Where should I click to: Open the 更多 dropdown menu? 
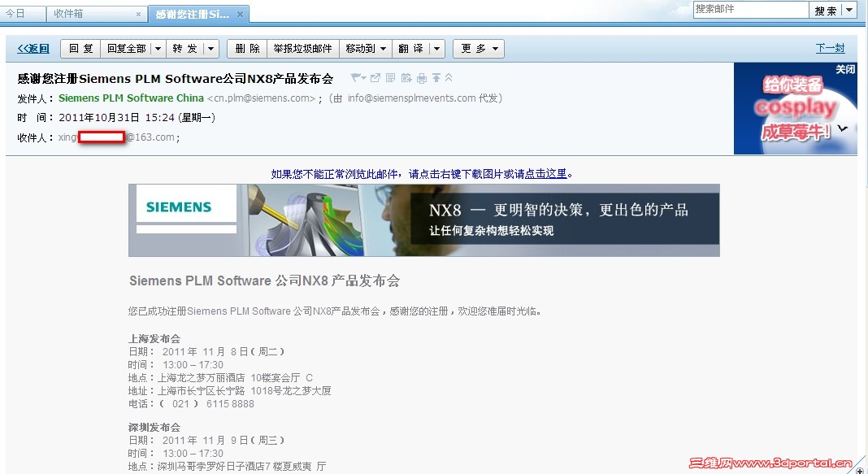point(479,49)
